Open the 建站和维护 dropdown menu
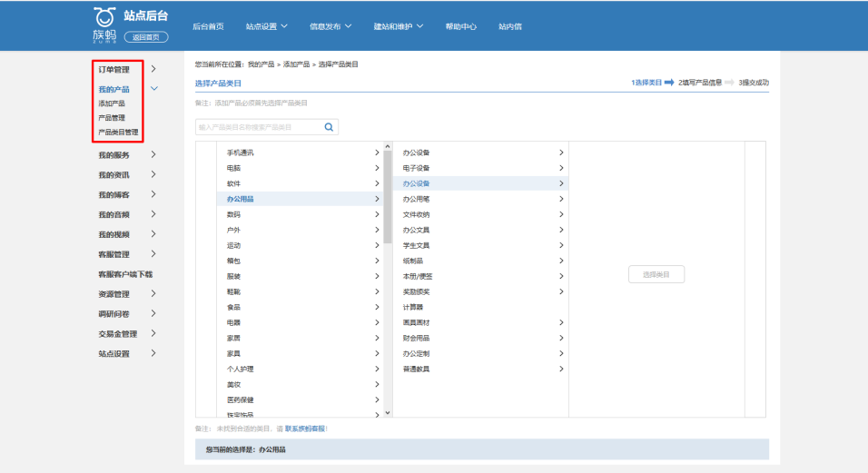The width and height of the screenshot is (868, 473). 399,26
